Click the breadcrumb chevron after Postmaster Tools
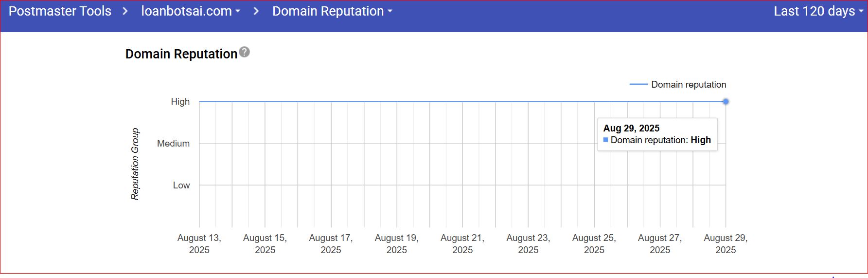Viewport: 868px width, 278px height. [125, 11]
